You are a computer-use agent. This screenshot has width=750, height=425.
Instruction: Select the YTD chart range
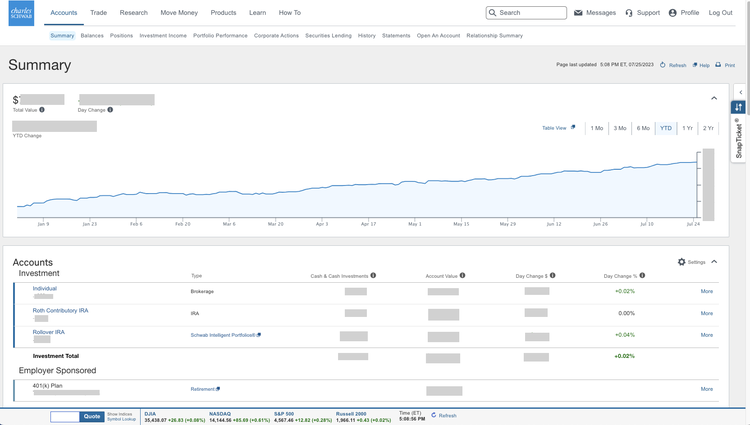(666, 128)
